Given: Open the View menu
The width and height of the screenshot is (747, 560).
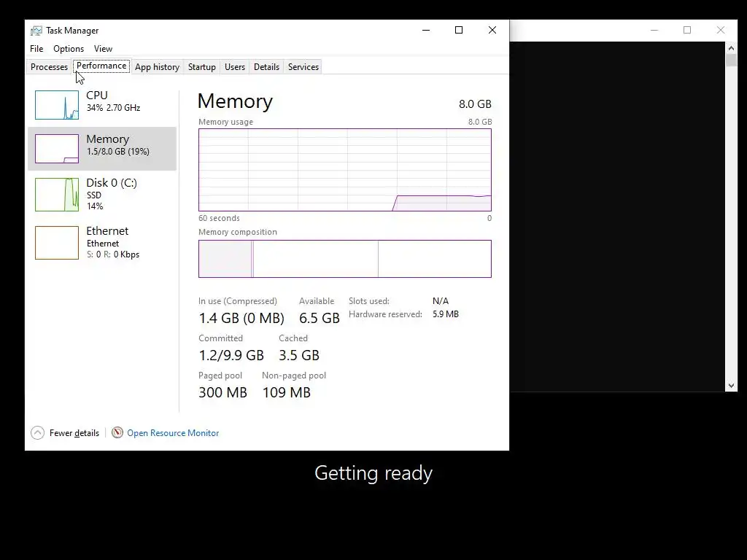Looking at the screenshot, I should click(x=103, y=49).
